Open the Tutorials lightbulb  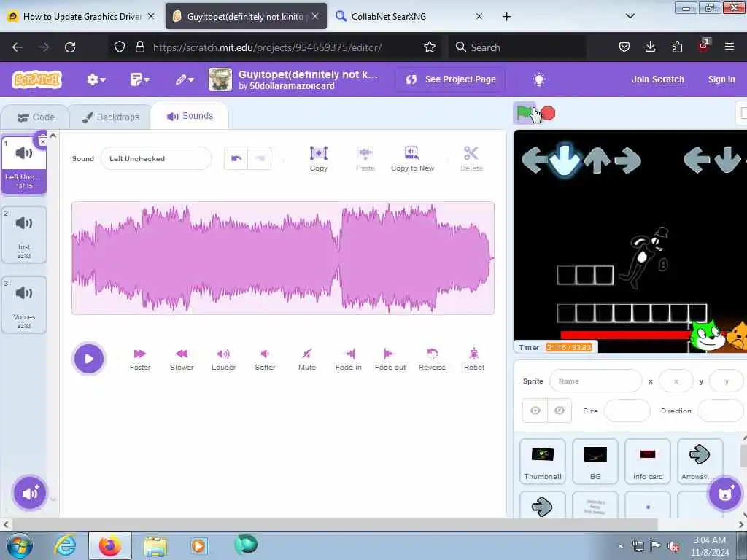[539, 79]
